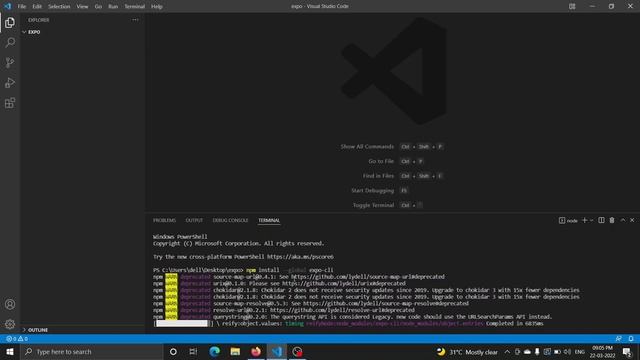Open the Go menu
The width and height of the screenshot is (640, 360).
pos(98,7)
